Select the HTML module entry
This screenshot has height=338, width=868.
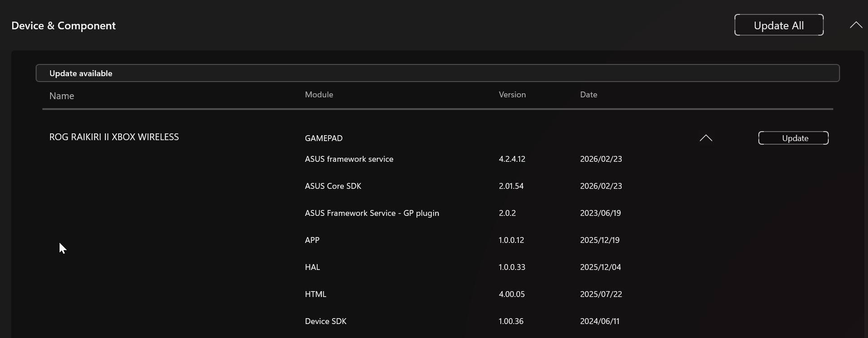point(315,294)
